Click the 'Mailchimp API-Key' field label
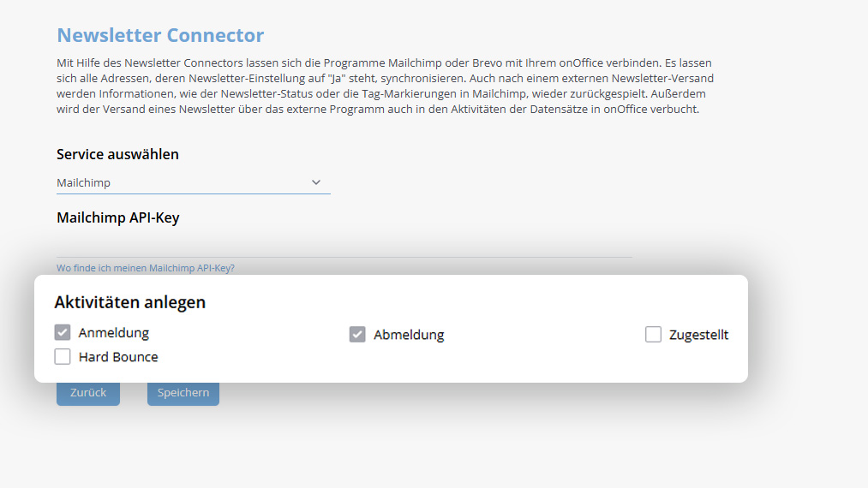 117,217
